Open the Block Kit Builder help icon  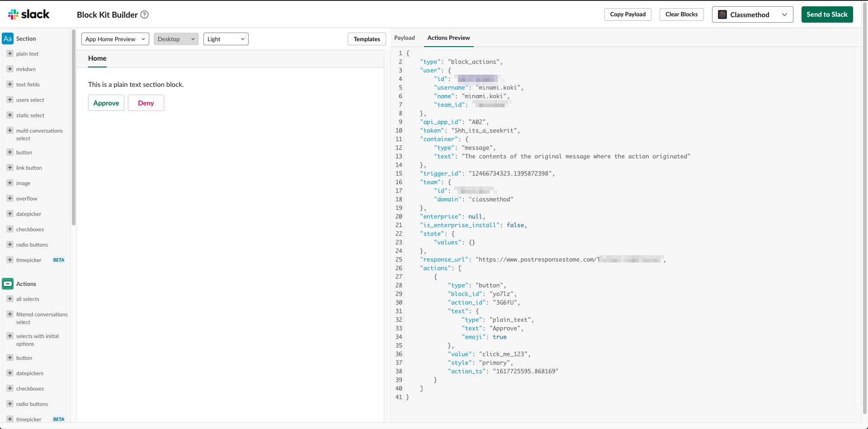(145, 14)
